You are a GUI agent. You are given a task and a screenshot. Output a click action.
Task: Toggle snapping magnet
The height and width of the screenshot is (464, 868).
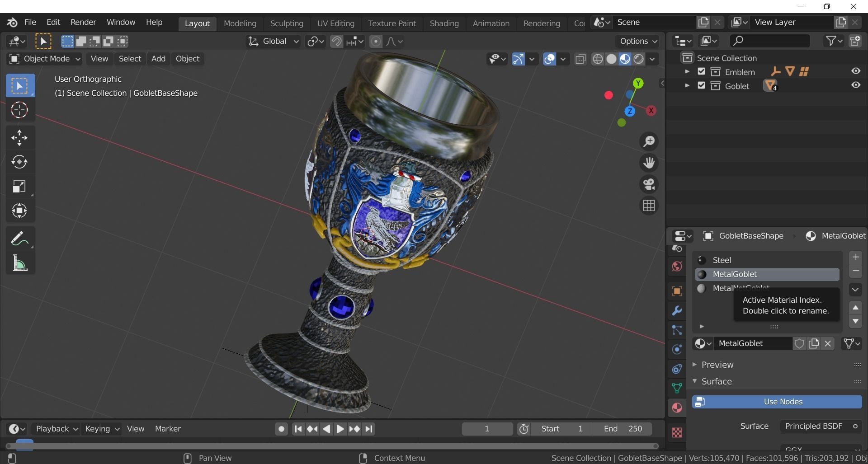click(336, 42)
